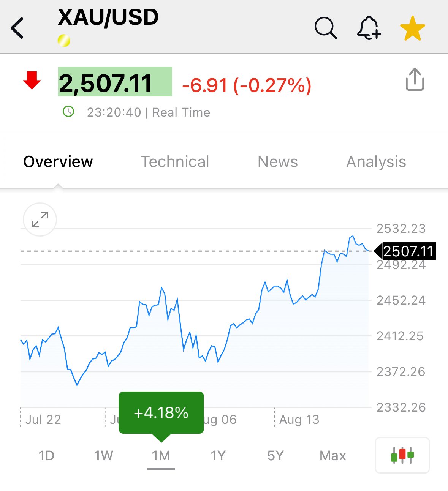Viewport: 448px width, 491px height.
Task: Tap the back arrow icon
Action: (17, 28)
